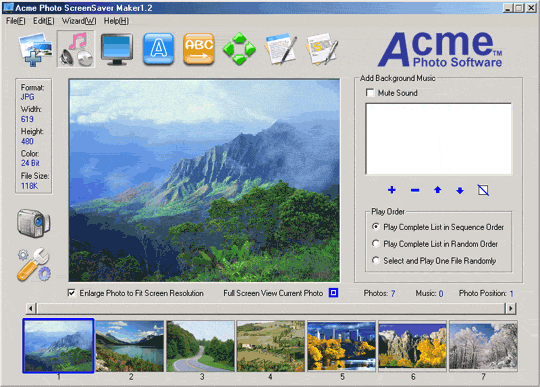540x387 pixels.
Task: Click the scrollbar left arrow button
Action: click(x=31, y=308)
